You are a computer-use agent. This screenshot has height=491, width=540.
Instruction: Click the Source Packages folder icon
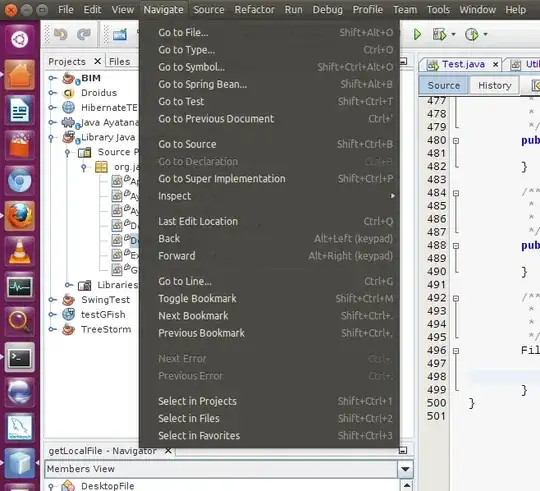pos(85,152)
